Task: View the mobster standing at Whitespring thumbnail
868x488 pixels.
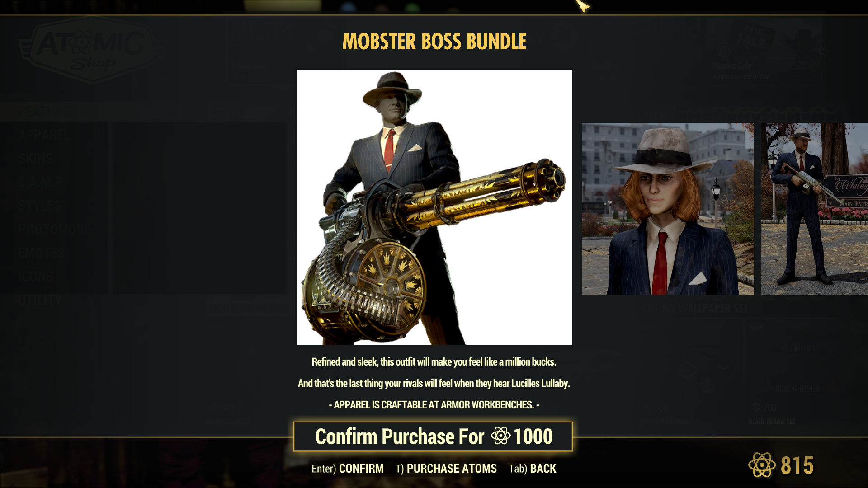Action: [815, 209]
